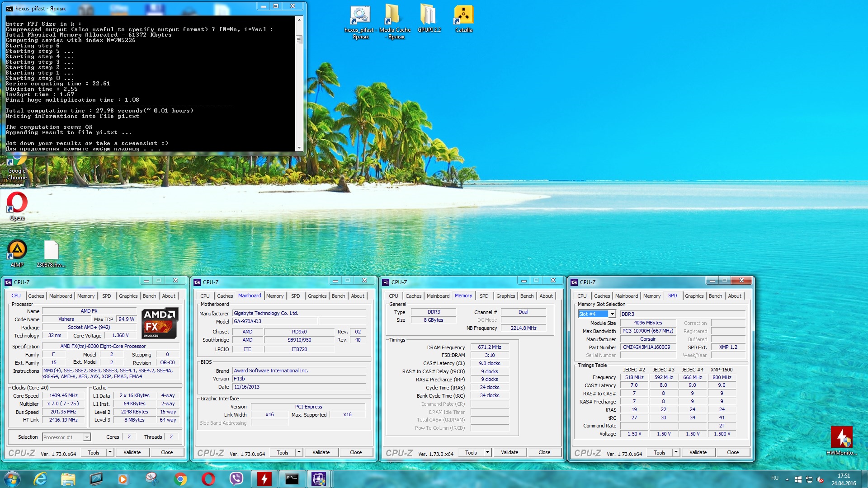868x488 pixels.
Task: Click Validate in the first CPU-Z window
Action: [x=132, y=452]
